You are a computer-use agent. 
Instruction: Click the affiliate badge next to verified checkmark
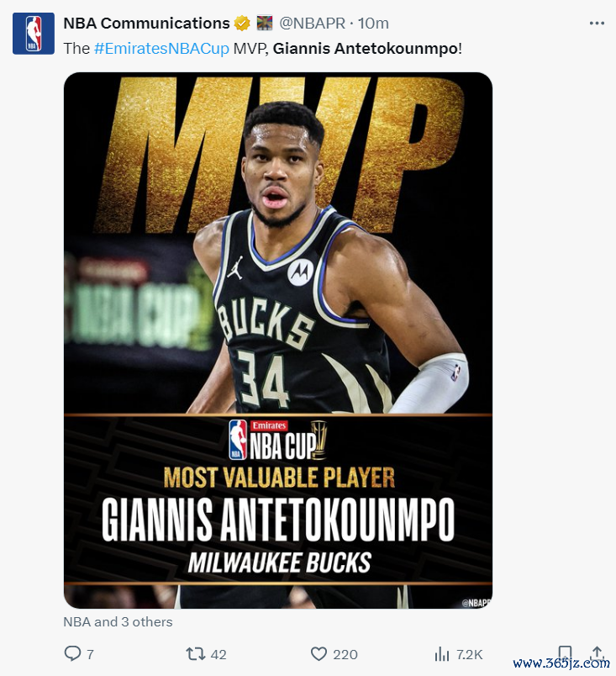pos(265,24)
